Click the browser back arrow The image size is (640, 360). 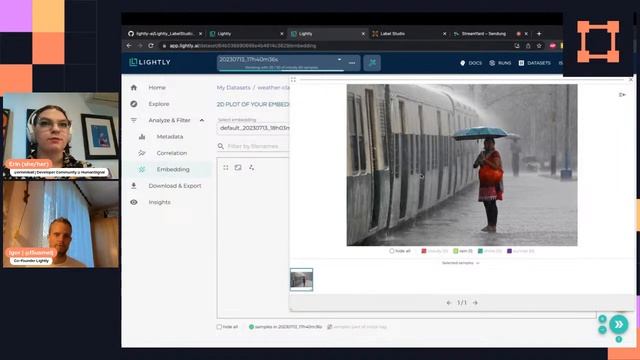129,46
